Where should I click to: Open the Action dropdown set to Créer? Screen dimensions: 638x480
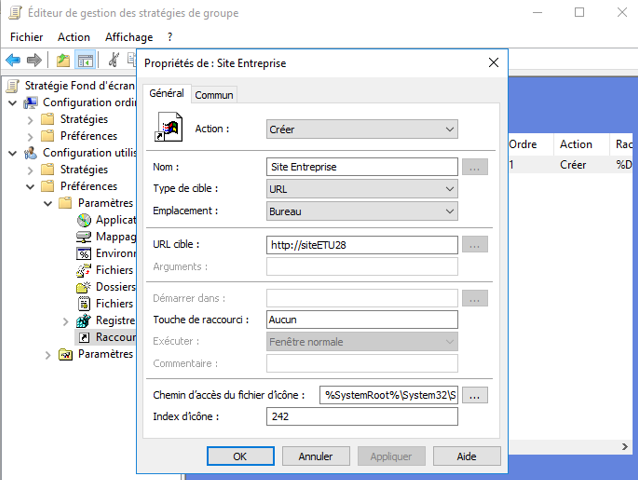coord(361,129)
